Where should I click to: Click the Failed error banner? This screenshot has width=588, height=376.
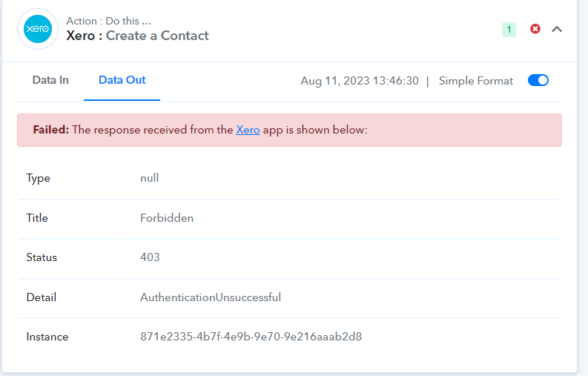click(x=289, y=131)
